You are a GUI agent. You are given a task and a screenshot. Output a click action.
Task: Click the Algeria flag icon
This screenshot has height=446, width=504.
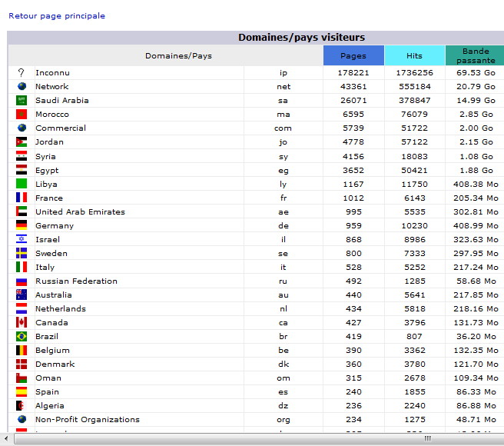(22, 405)
